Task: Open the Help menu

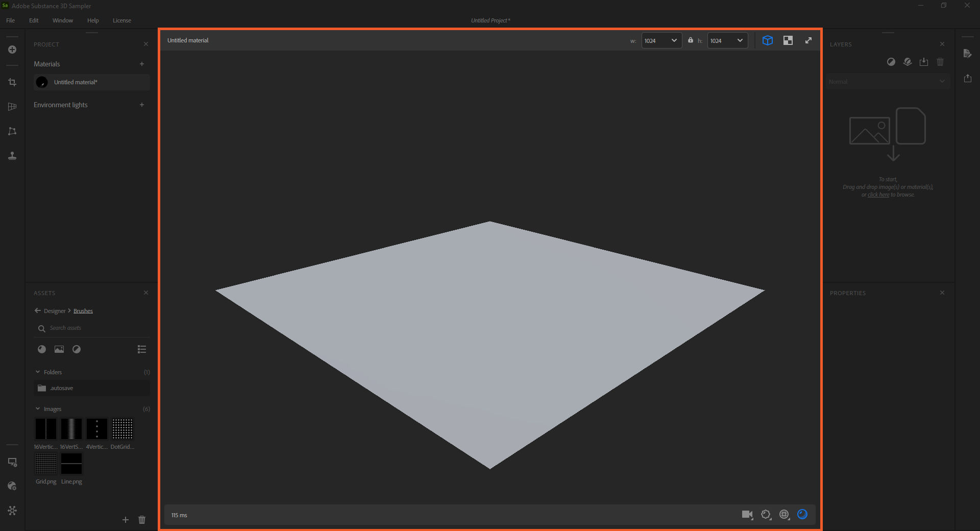Action: (93, 20)
